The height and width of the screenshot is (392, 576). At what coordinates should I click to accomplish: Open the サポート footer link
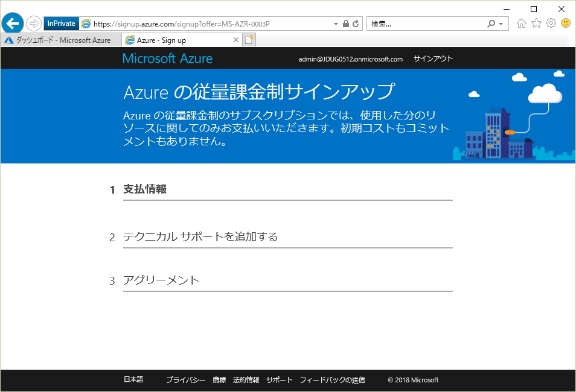pyautogui.click(x=279, y=380)
